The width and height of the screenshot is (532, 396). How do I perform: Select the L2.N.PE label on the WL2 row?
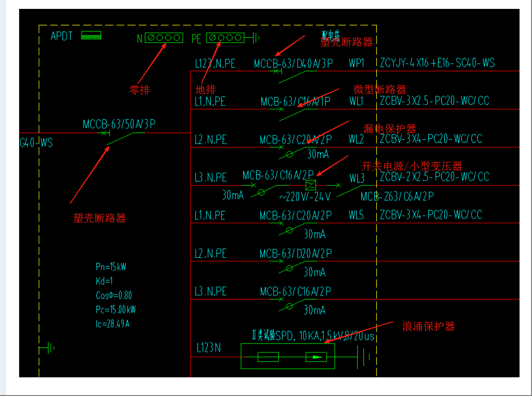(211, 139)
